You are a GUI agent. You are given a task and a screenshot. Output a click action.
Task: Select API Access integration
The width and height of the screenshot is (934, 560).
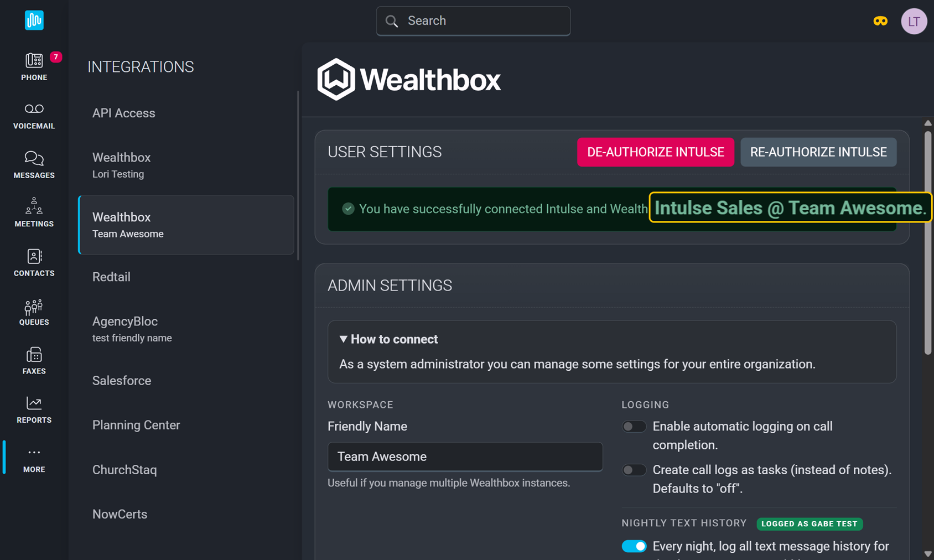click(x=186, y=113)
